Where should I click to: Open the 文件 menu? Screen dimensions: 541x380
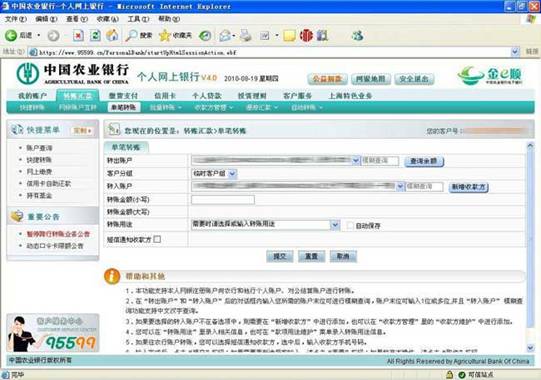16,19
